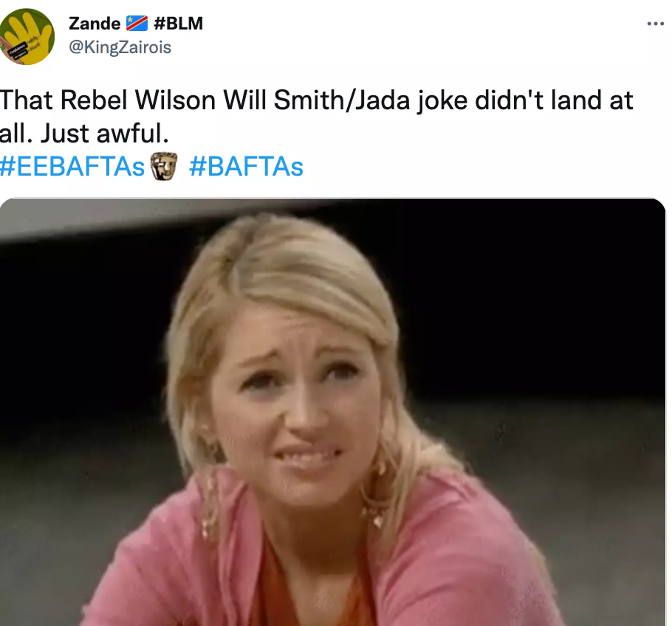Follow the #EEBAFTAs hashtag
This screenshot has width=672, height=626.
coord(72,167)
